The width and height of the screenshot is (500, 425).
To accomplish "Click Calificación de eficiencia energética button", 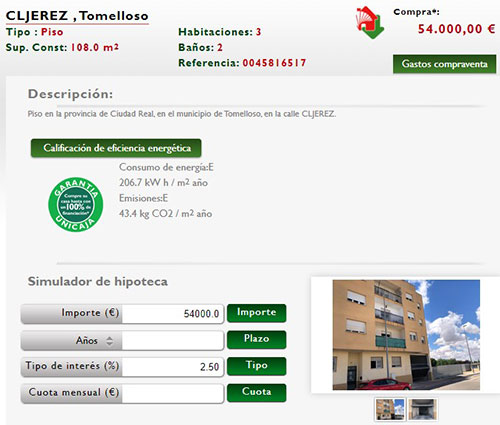I will pos(116,148).
